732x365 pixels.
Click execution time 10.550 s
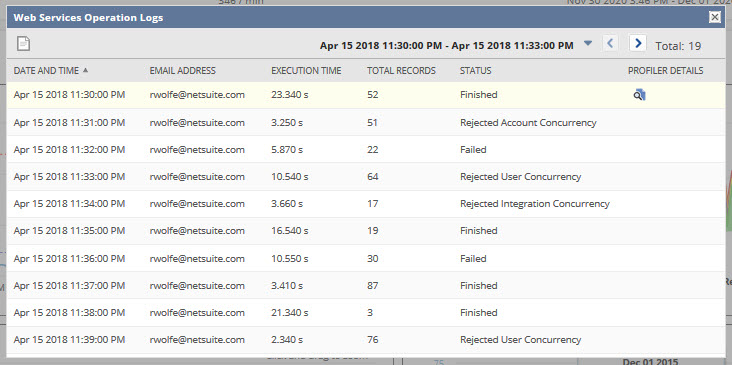tap(289, 259)
